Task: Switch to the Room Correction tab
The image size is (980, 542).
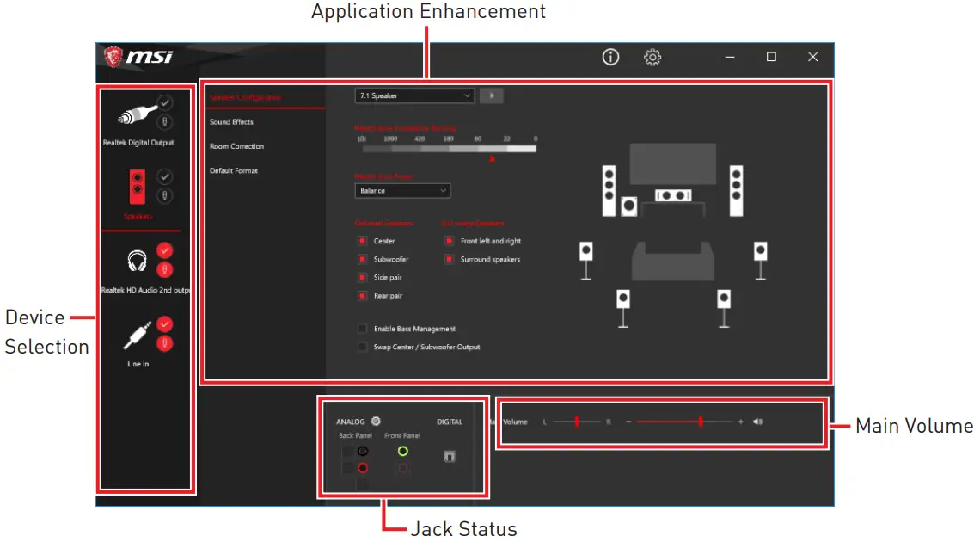Action: click(x=237, y=146)
